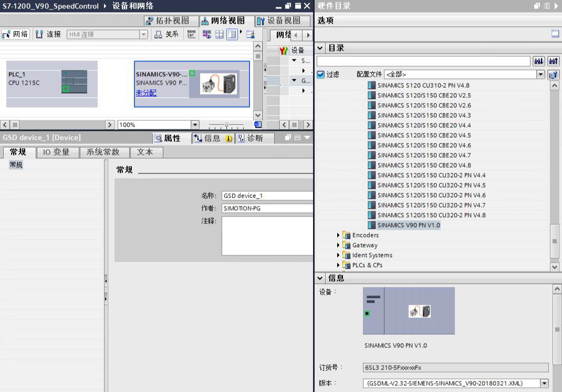Click the 名称 field containing GSD device_1
The width and height of the screenshot is (562, 392).
point(267,196)
